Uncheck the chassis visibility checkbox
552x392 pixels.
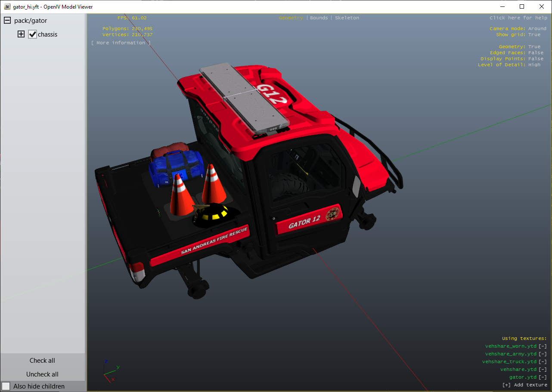click(33, 34)
